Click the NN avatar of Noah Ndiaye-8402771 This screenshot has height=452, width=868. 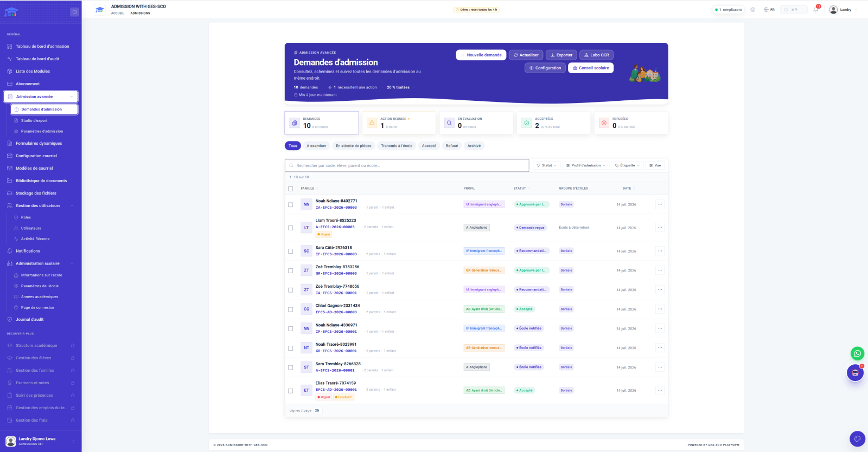[307, 204]
